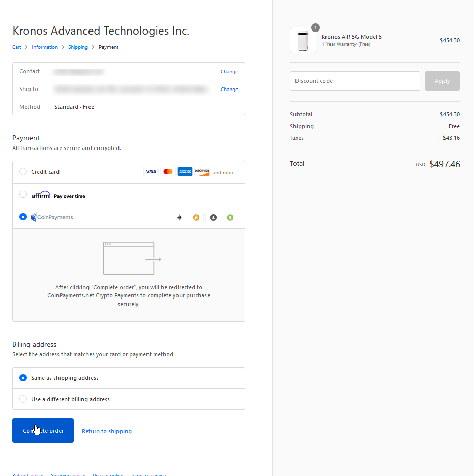Click the green Bitcoin Cash icon
This screenshot has width=474, height=476.
230,218
